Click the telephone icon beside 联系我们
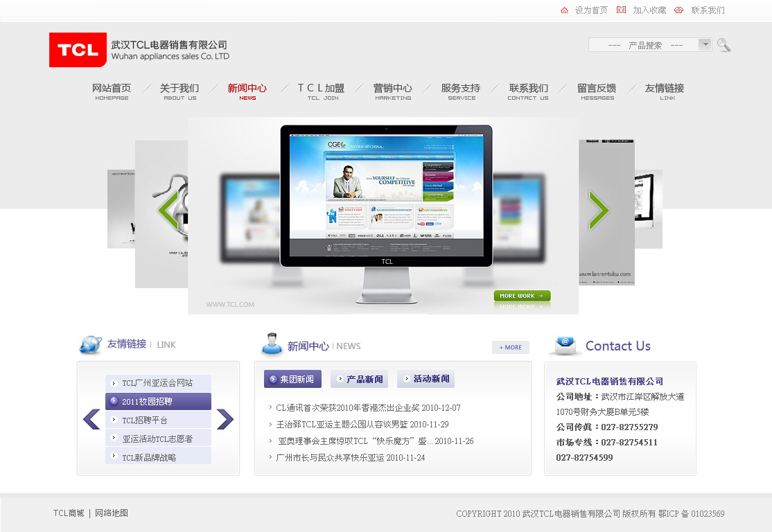 point(678,10)
